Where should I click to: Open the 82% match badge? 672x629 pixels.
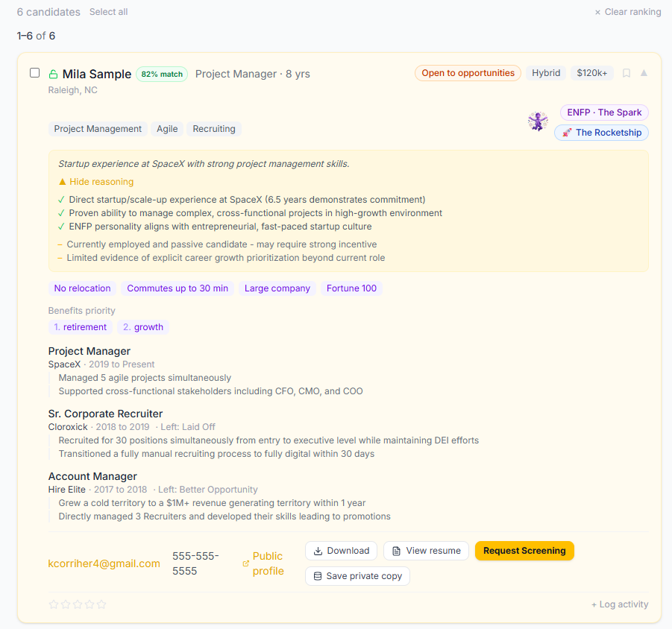click(162, 74)
